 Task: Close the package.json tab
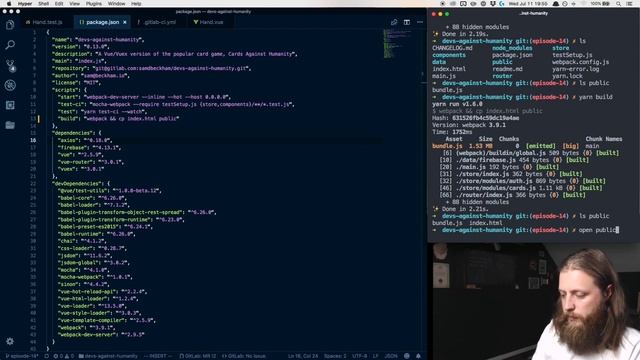pos(124,22)
